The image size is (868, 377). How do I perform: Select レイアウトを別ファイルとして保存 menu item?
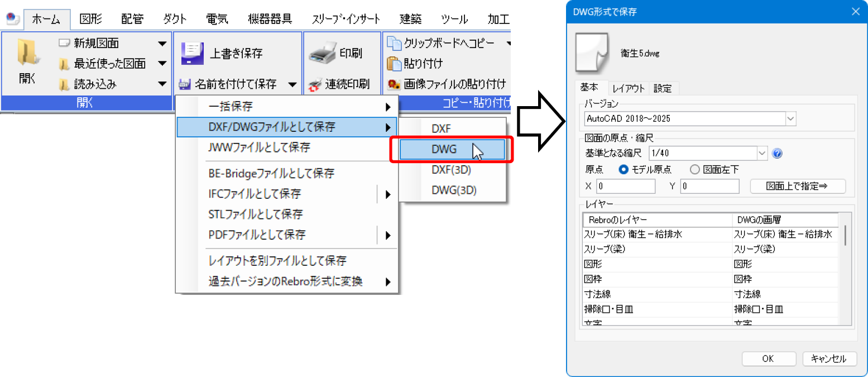click(287, 261)
